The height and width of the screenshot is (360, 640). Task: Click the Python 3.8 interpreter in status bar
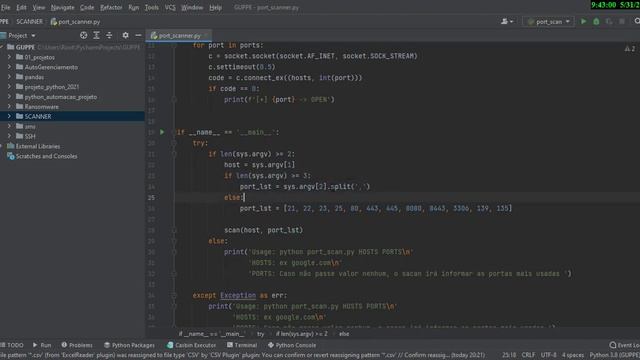point(615,355)
